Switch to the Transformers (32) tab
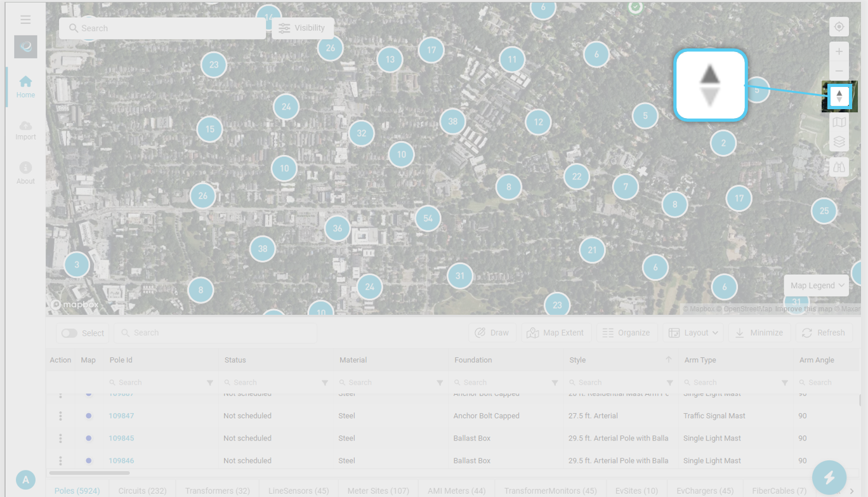 tap(218, 491)
